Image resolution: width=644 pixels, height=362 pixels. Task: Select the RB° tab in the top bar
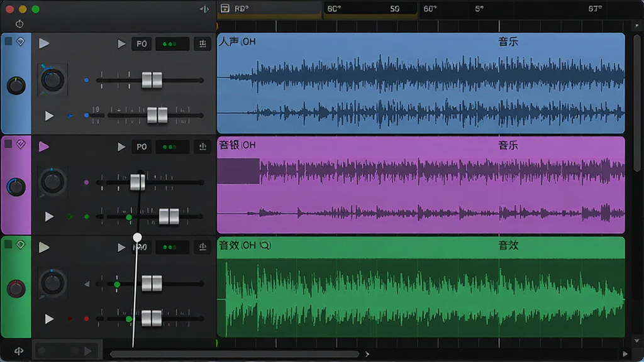coord(269,9)
